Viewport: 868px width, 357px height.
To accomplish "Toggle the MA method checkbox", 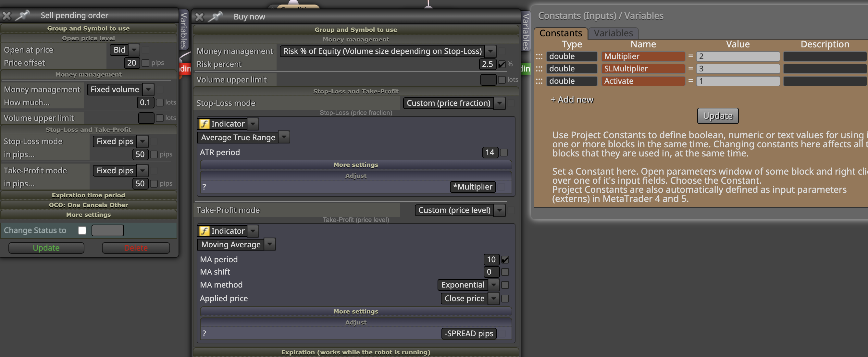I will [x=505, y=285].
